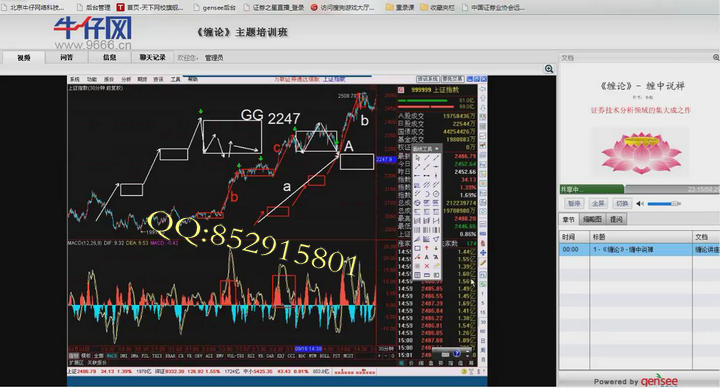Switch to the 聊天记录 tab

pos(152,57)
